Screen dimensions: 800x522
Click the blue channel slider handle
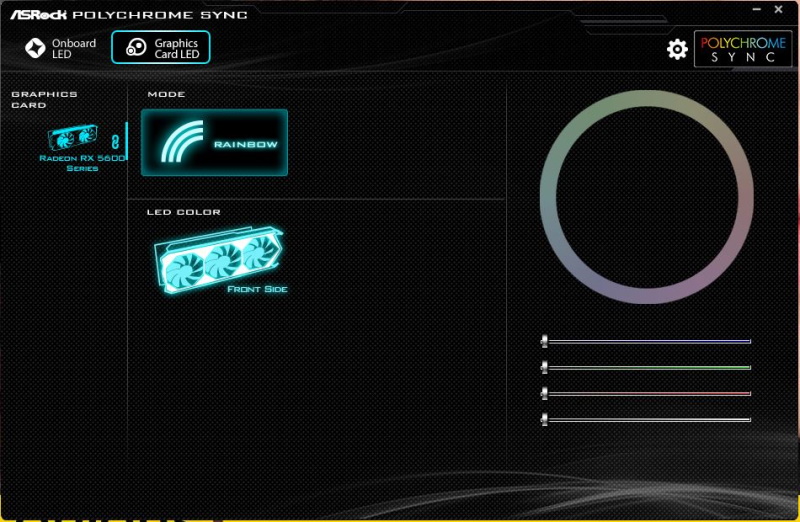click(544, 341)
